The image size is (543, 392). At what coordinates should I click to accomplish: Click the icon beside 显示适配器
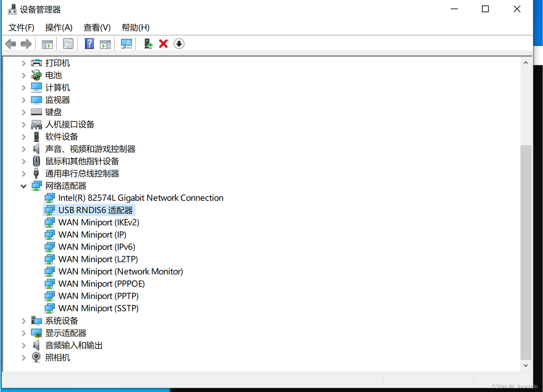point(36,333)
